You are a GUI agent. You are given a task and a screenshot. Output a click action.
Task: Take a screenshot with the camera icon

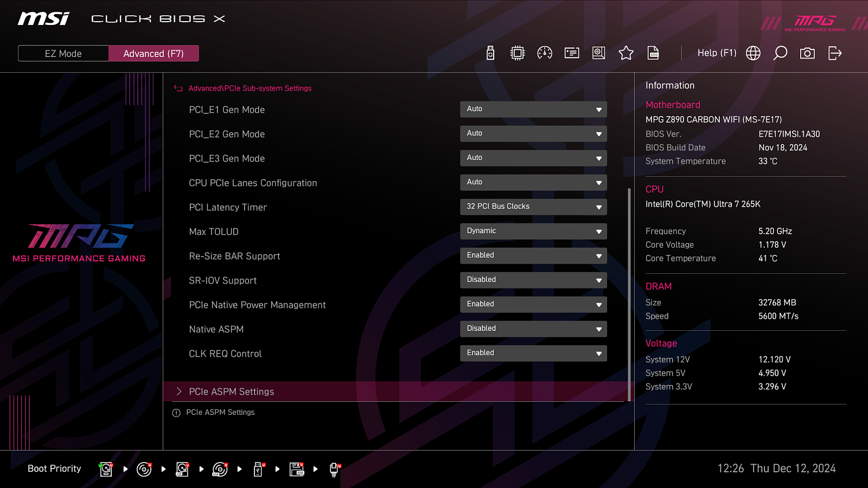(807, 53)
